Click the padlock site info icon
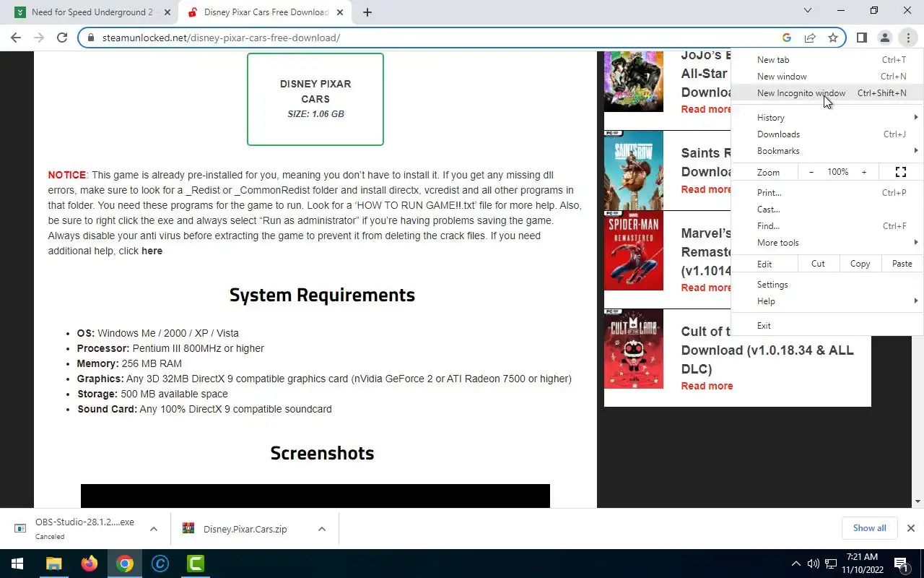Image resolution: width=924 pixels, height=578 pixels. (91, 38)
